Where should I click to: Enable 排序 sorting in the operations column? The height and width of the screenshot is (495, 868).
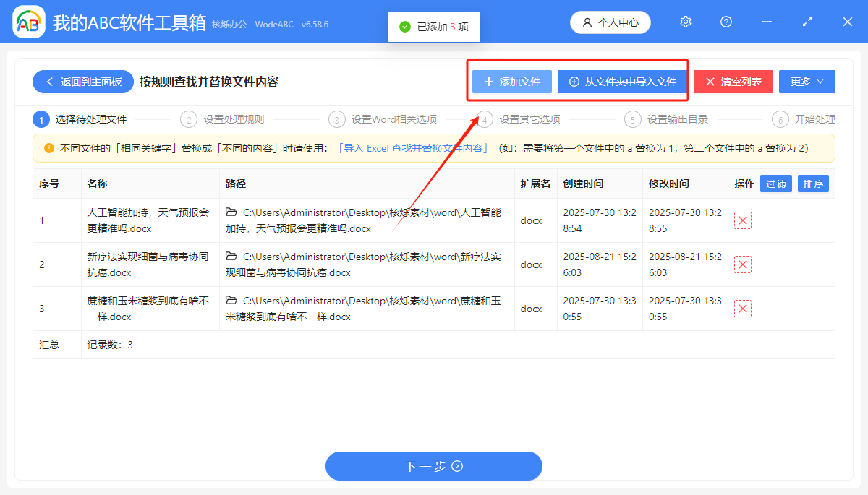813,184
